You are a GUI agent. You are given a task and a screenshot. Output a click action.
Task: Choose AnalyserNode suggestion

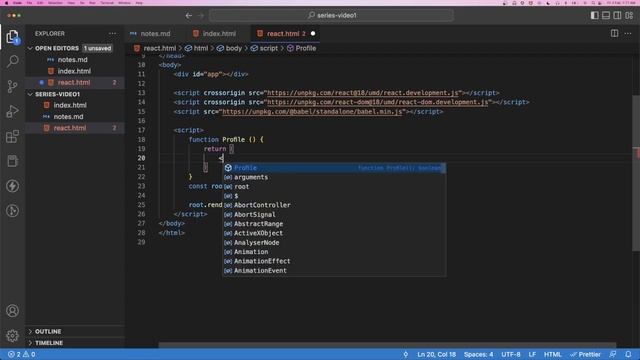[x=334, y=242]
